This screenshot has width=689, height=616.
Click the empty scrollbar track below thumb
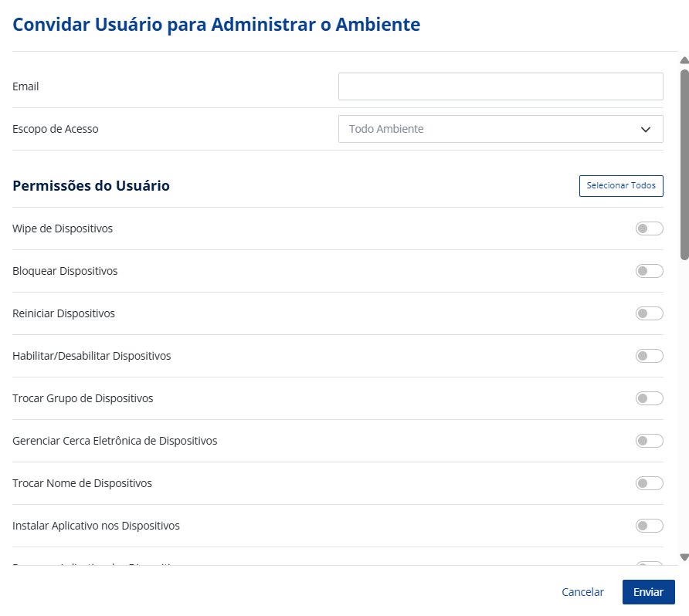pos(684,401)
